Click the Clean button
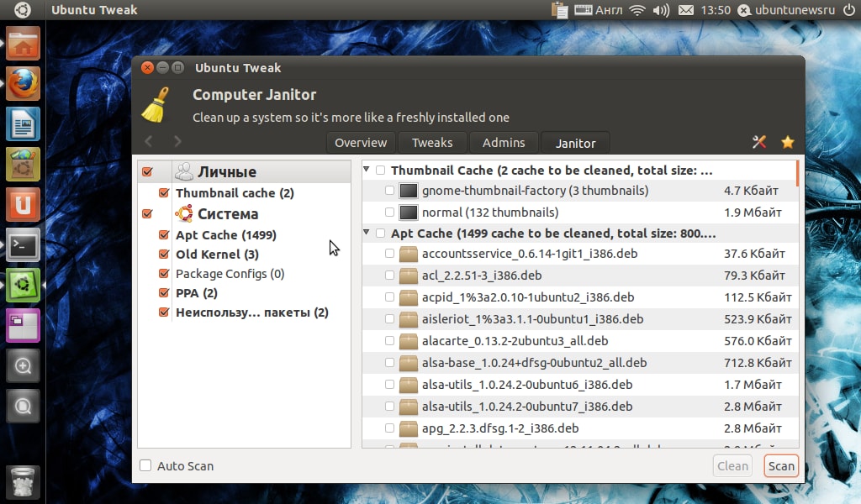Image resolution: width=861 pixels, height=504 pixels. [x=732, y=465]
